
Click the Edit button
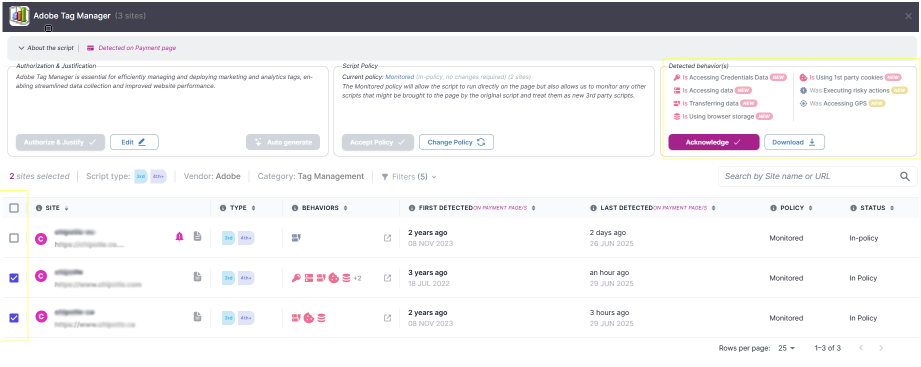coord(134,142)
